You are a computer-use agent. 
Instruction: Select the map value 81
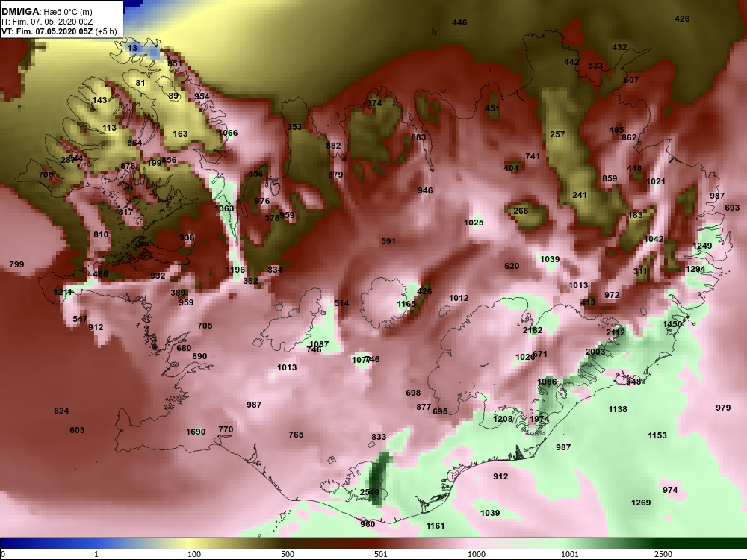click(x=140, y=83)
